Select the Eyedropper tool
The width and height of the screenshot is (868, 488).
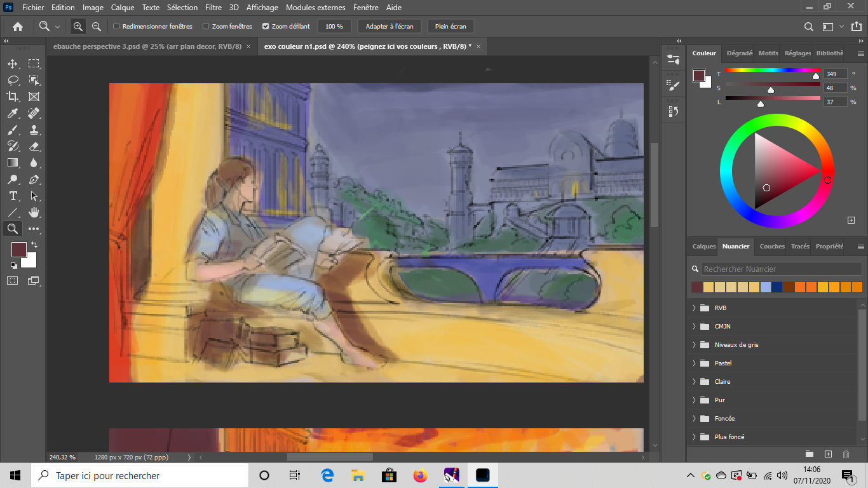(x=12, y=113)
